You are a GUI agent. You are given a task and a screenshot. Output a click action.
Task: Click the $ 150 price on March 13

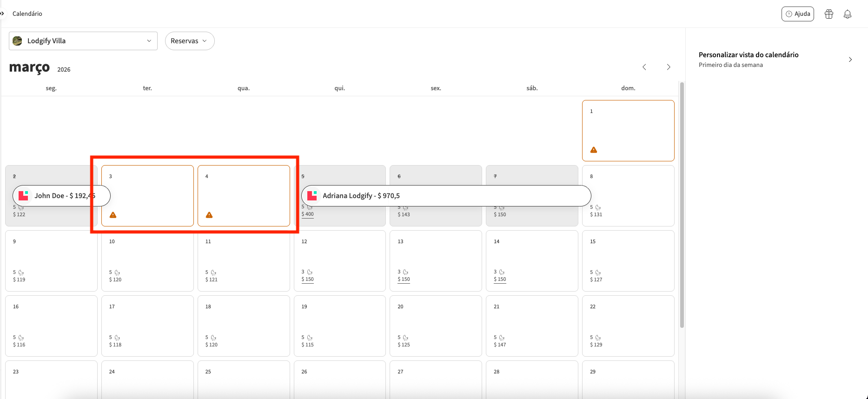coord(404,279)
